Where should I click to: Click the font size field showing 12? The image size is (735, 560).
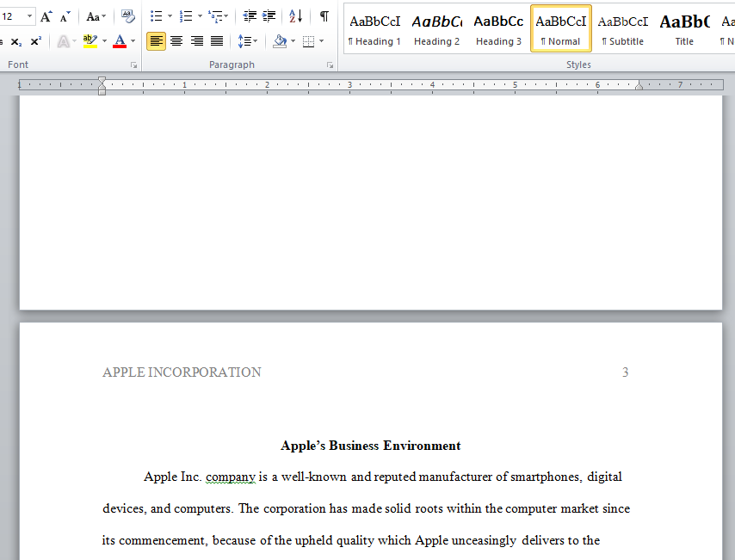pos(11,16)
